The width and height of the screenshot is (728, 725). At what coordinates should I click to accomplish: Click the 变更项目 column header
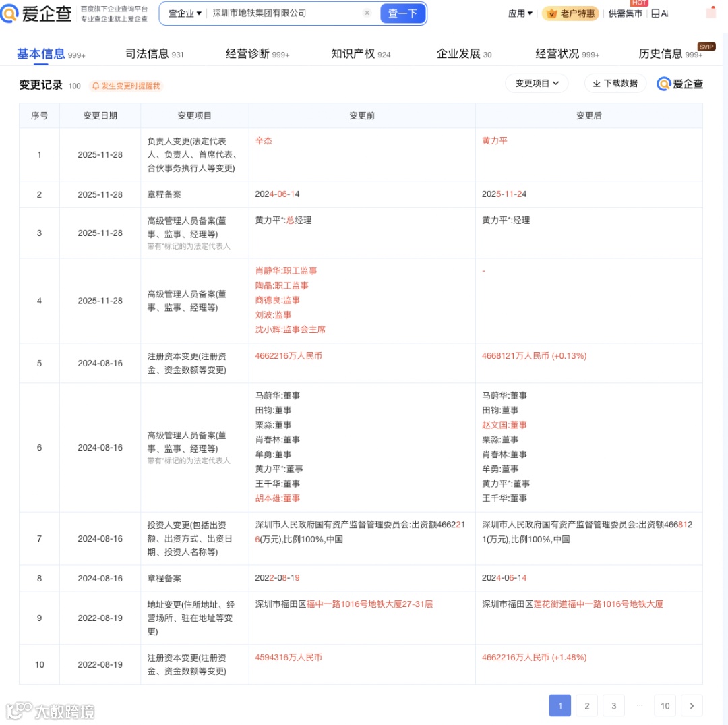click(x=195, y=115)
